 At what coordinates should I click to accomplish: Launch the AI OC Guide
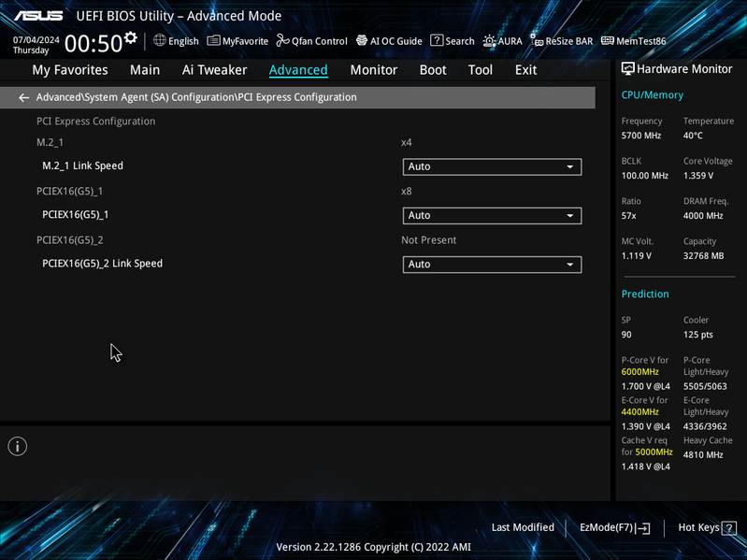coord(389,41)
